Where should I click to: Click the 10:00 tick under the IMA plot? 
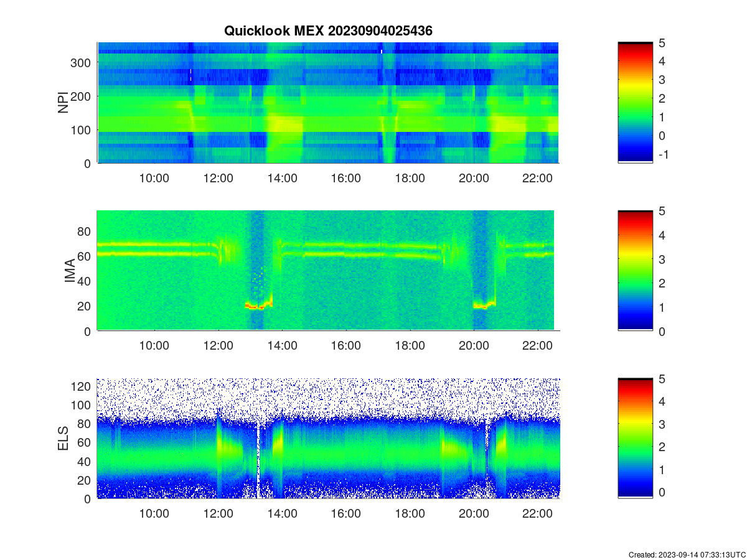[x=154, y=346]
